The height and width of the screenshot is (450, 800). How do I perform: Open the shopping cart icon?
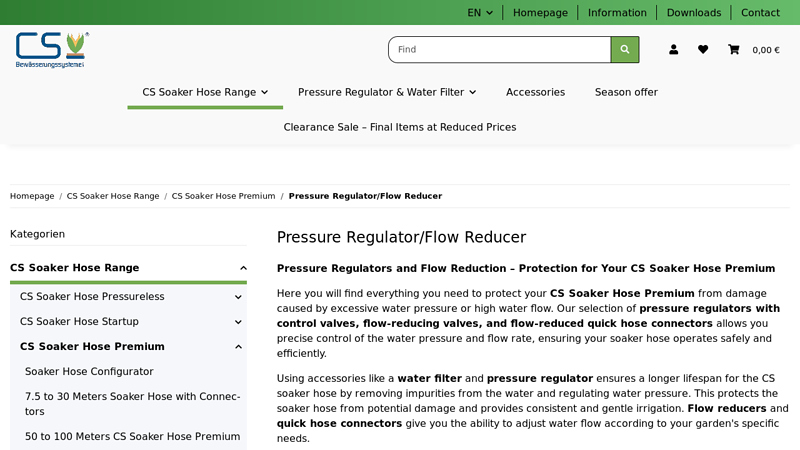point(734,49)
